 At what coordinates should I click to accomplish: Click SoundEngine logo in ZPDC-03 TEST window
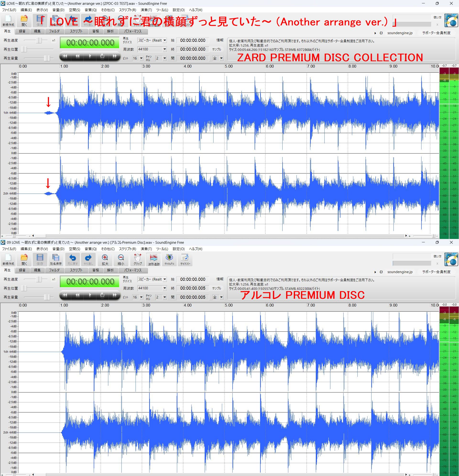pos(451,20)
